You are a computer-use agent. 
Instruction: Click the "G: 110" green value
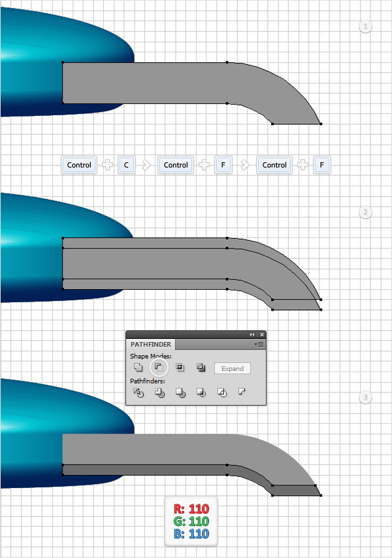[x=191, y=521]
